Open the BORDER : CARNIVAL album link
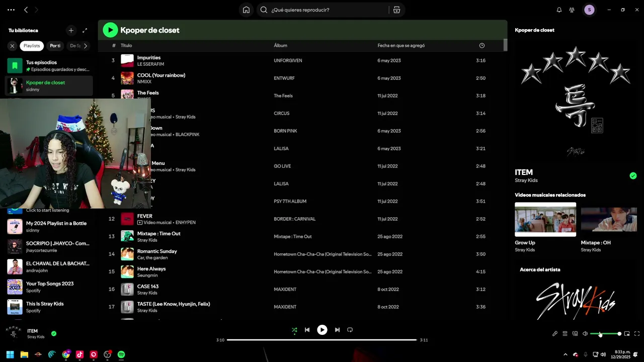The height and width of the screenshot is (362, 644). 294,219
